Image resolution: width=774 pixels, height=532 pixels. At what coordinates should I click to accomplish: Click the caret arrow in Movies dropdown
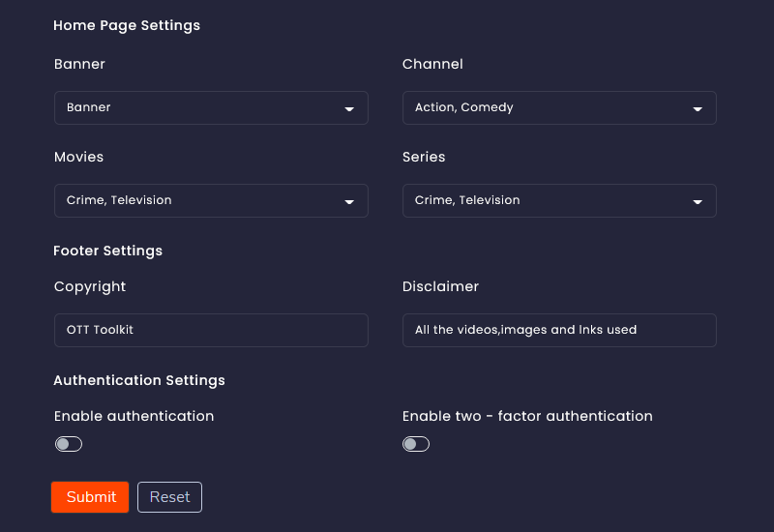click(x=349, y=202)
